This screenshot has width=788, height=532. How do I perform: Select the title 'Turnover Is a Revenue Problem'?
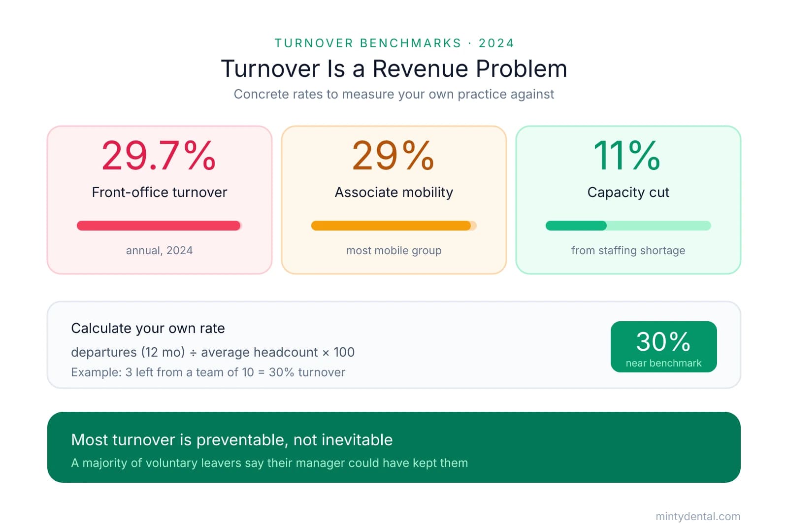pyautogui.click(x=394, y=68)
